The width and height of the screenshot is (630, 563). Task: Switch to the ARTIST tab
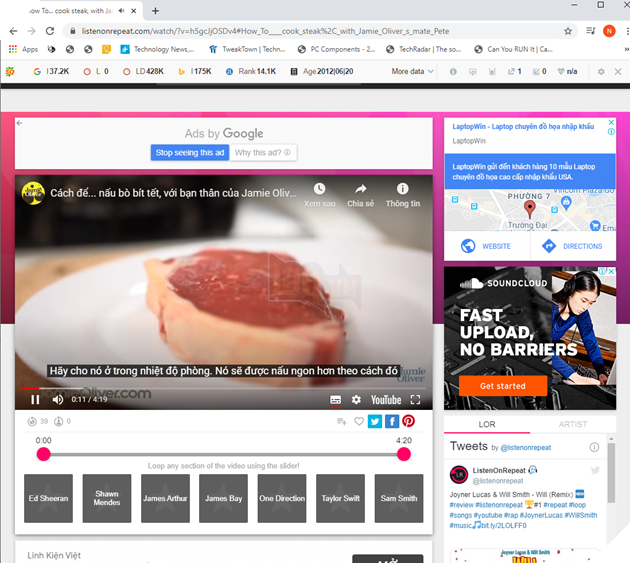(573, 424)
